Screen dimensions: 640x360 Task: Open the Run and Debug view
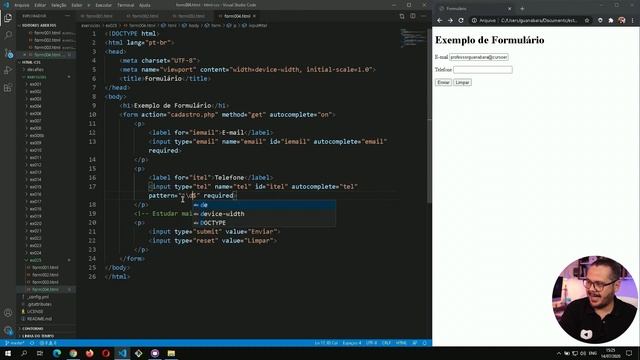click(8, 71)
